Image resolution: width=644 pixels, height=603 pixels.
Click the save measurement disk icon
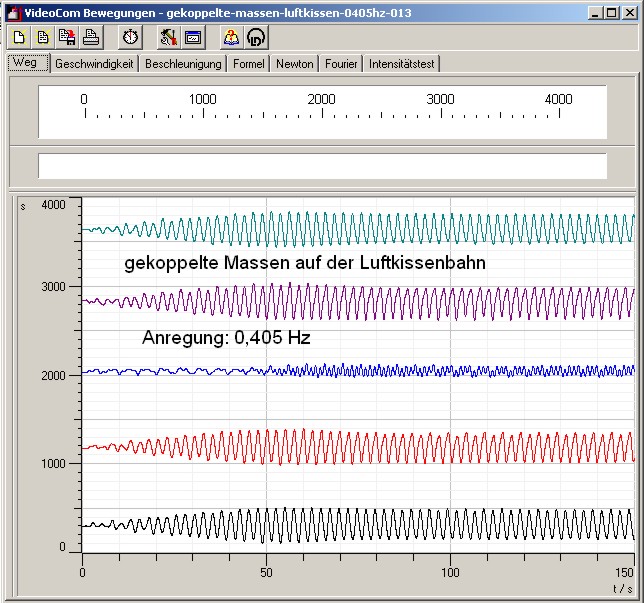click(x=66, y=38)
